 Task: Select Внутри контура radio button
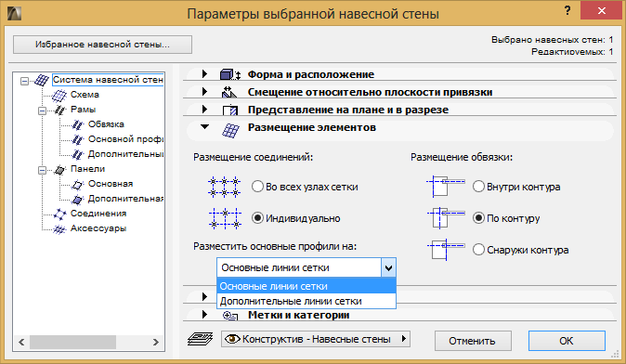[x=478, y=187]
